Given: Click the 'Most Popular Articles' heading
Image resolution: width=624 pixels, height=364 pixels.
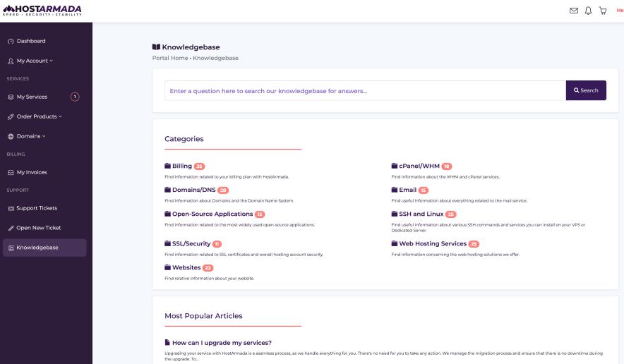Looking at the screenshot, I should [x=203, y=316].
